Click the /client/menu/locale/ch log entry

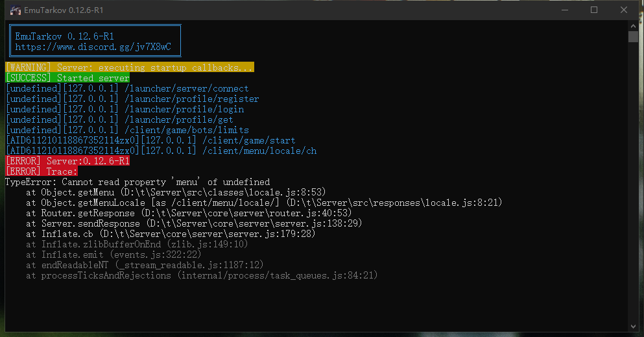click(161, 151)
